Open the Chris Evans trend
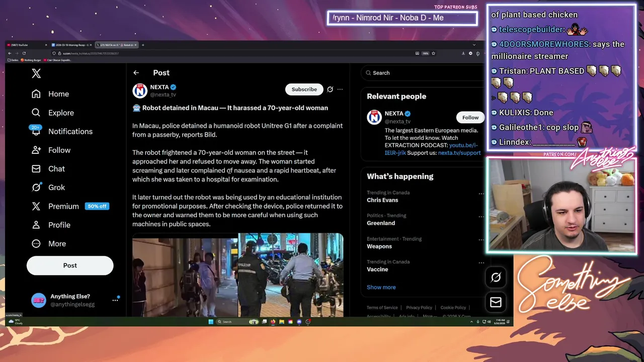644x362 pixels. click(382, 200)
